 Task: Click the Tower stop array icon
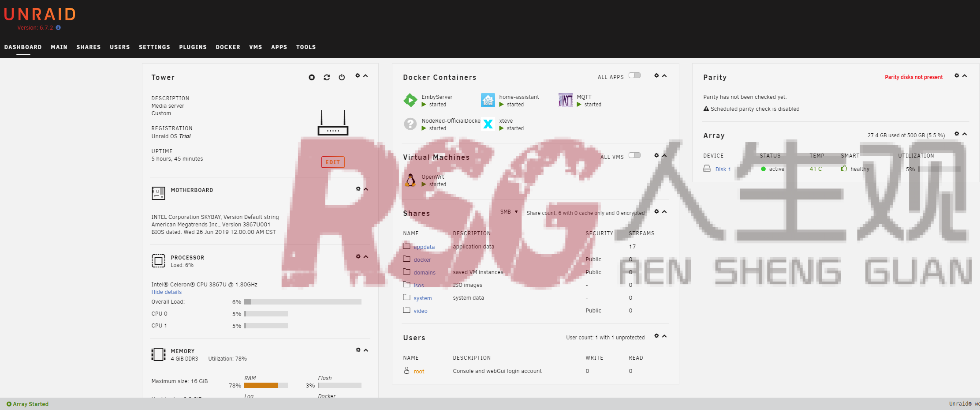(x=312, y=77)
